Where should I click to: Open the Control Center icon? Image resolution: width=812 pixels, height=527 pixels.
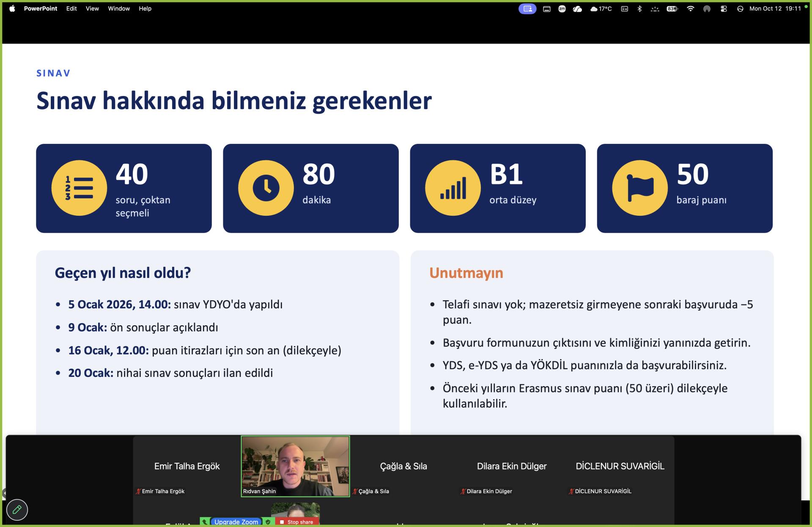724,8
